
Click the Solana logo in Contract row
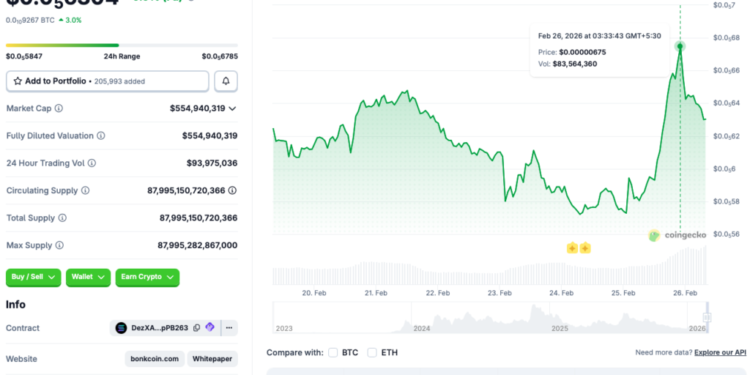[121, 328]
